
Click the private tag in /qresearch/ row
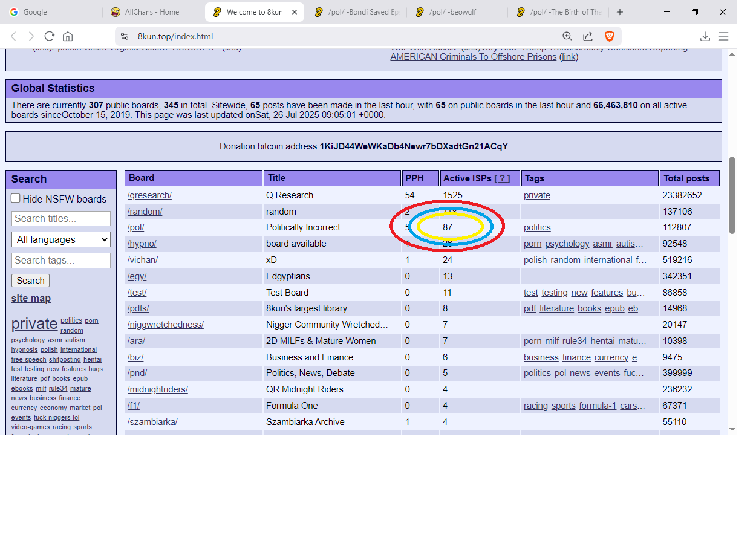click(537, 195)
